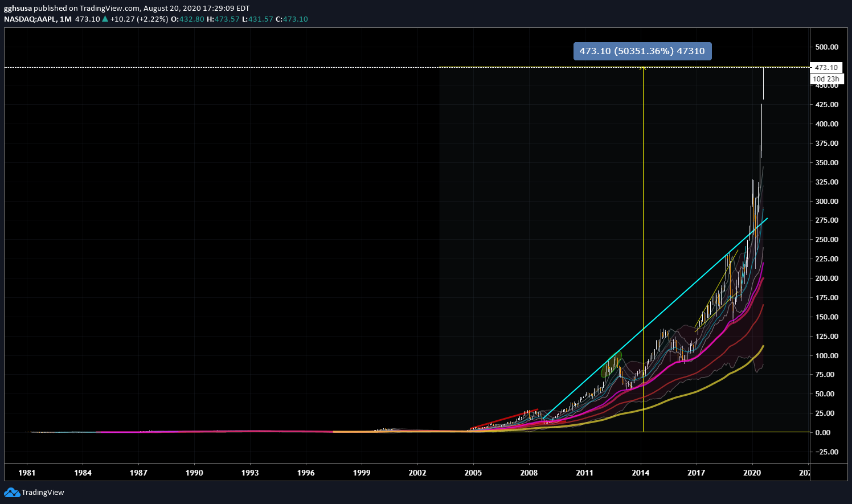Click the 200.00 price axis label
Screen dimensions: 852x504
(x=826, y=278)
